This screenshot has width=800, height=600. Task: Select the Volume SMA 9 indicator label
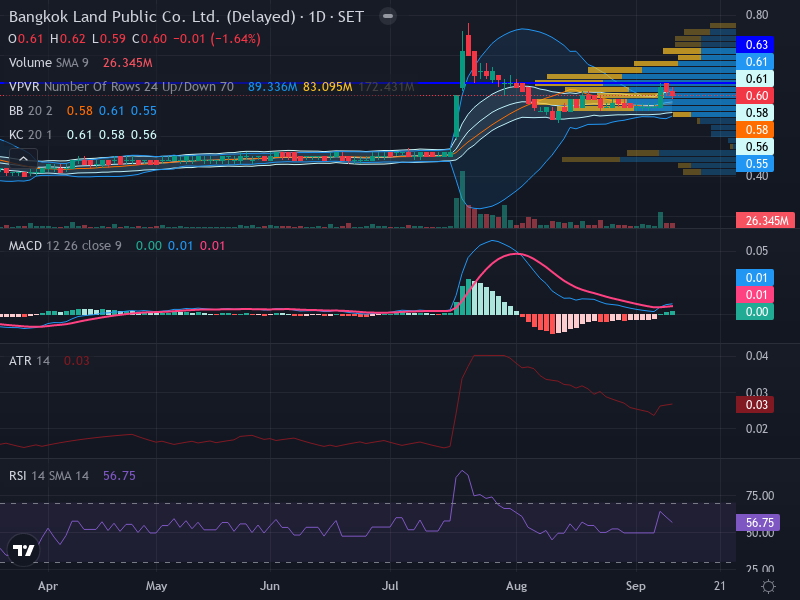click(48, 63)
